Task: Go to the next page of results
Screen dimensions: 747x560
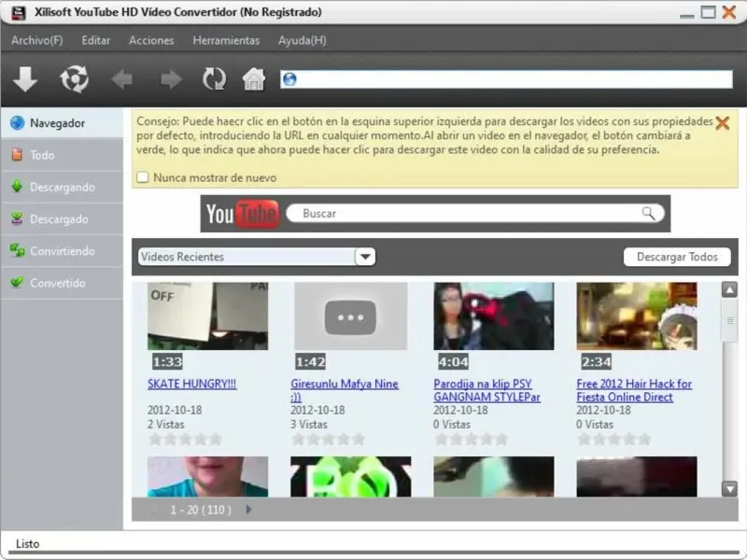Action: tap(248, 510)
